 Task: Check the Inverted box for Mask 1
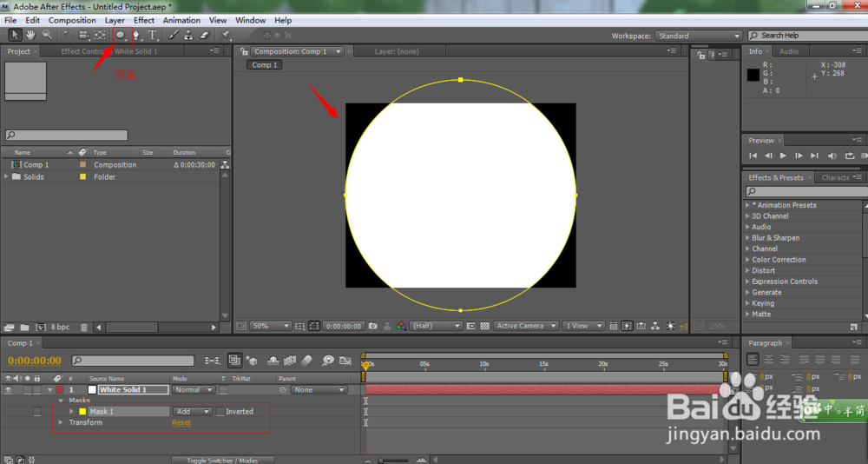pos(220,411)
